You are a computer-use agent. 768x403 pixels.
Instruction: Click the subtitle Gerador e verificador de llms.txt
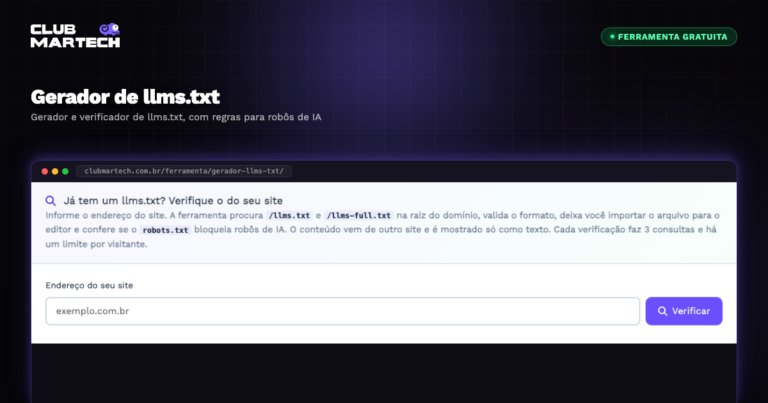(176, 117)
